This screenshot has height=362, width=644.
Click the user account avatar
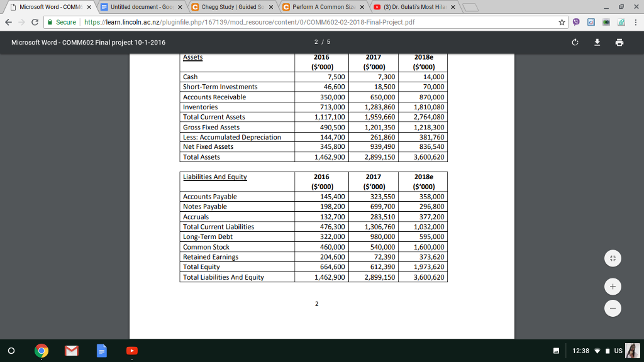coord(633,351)
